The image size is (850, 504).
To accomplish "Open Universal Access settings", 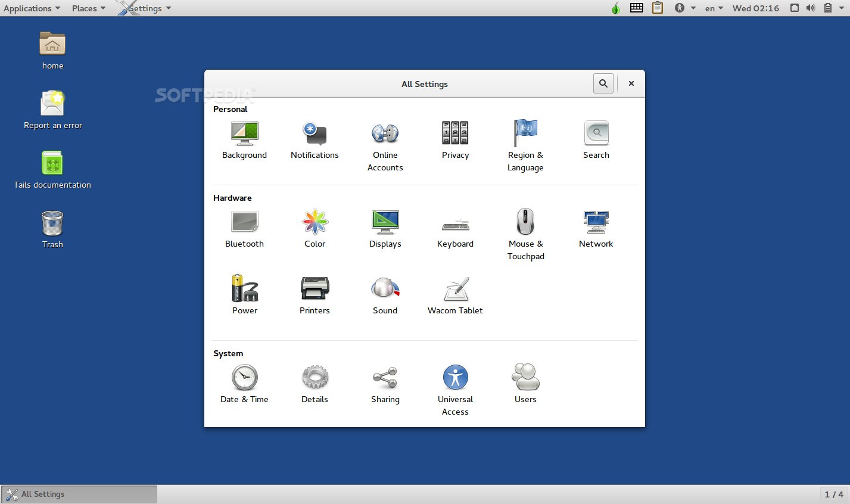I will click(x=455, y=390).
